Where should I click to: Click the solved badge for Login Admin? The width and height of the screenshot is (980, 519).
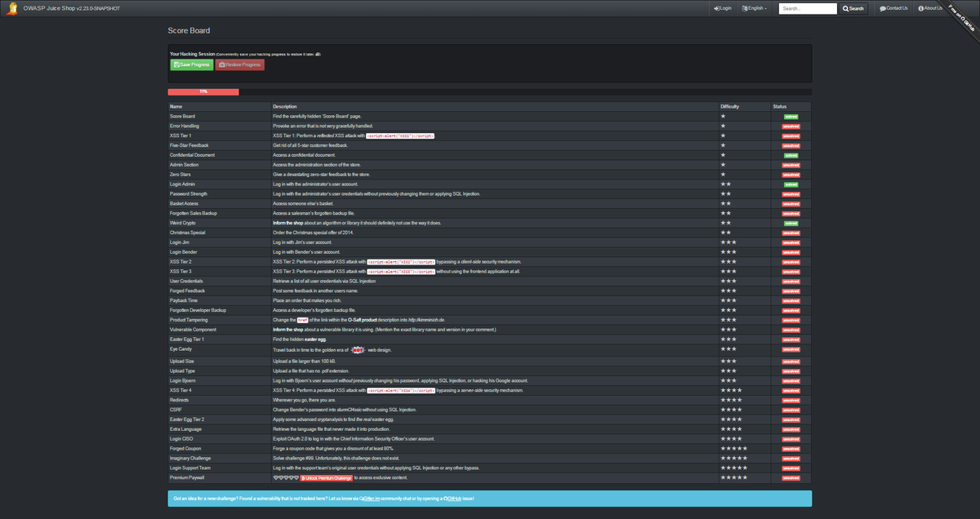[791, 184]
